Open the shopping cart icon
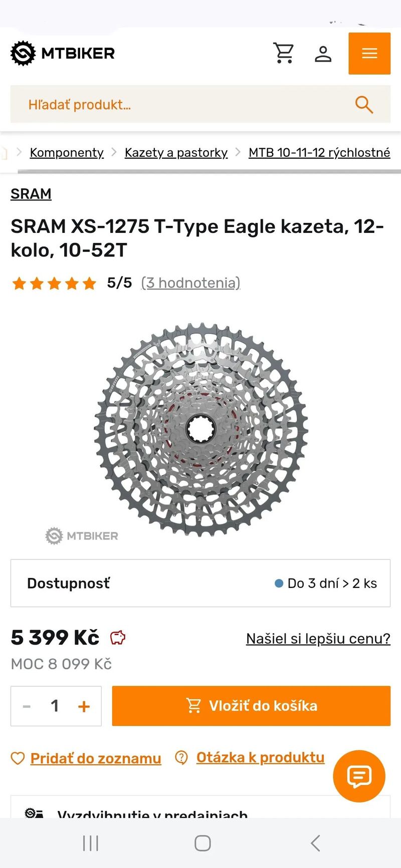This screenshot has width=401, height=868. pyautogui.click(x=284, y=53)
